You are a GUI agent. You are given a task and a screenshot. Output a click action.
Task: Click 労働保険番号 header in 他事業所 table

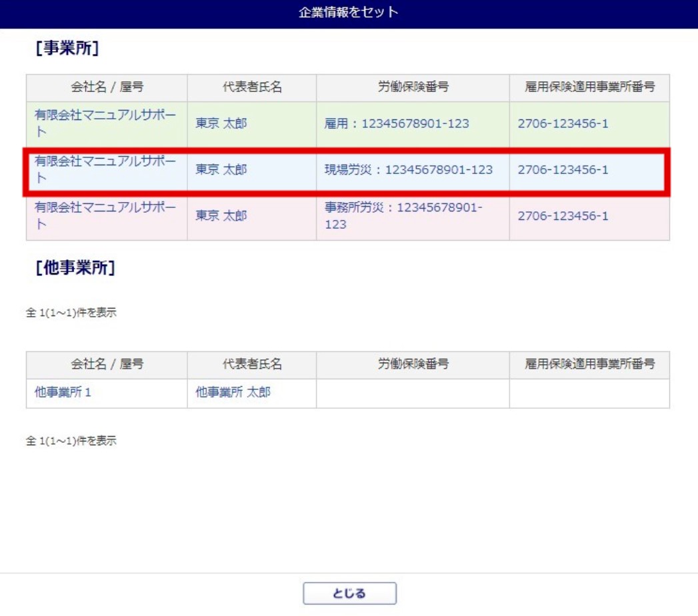tap(413, 364)
